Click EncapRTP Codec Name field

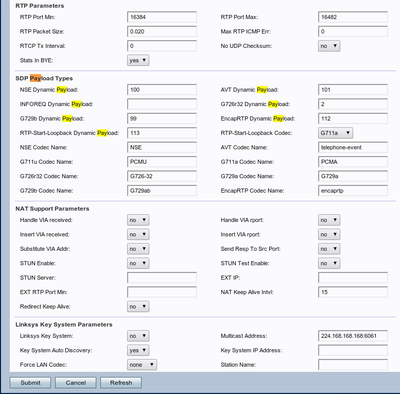[x=353, y=191]
